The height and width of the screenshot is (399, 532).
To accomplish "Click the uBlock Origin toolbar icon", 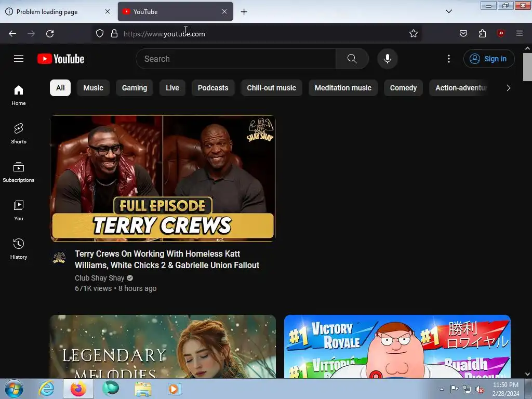I will [x=500, y=33].
